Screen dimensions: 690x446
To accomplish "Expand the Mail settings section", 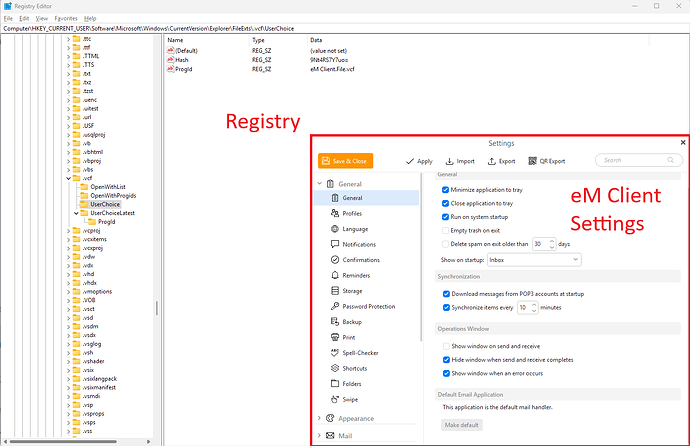I will 319,435.
